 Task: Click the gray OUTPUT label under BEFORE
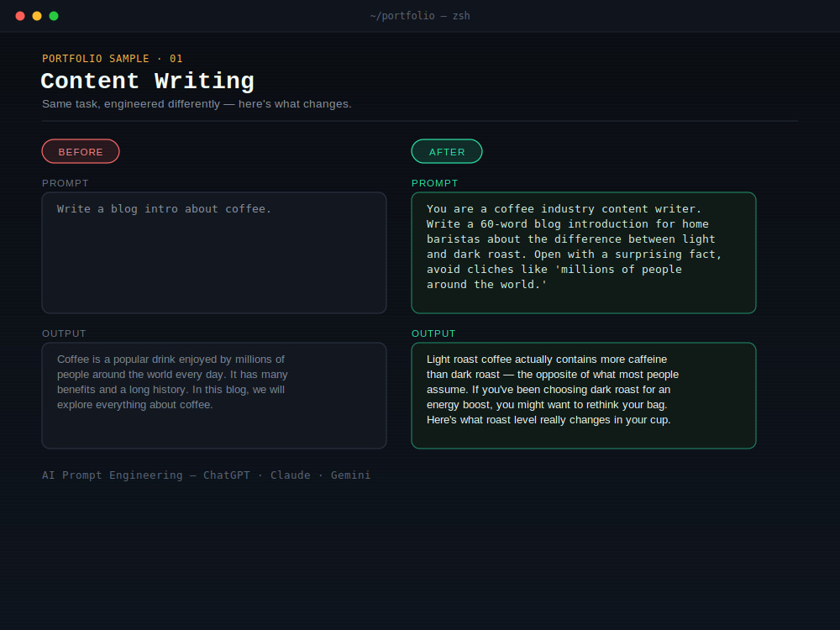point(64,333)
